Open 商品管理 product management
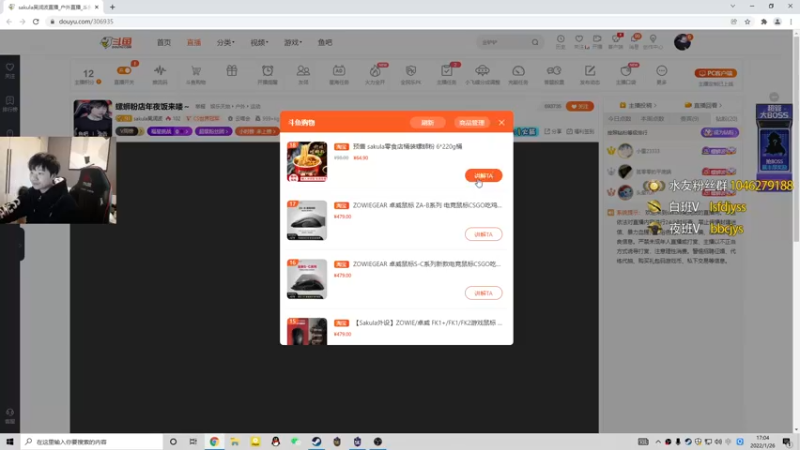The height and width of the screenshot is (450, 800). tap(471, 122)
